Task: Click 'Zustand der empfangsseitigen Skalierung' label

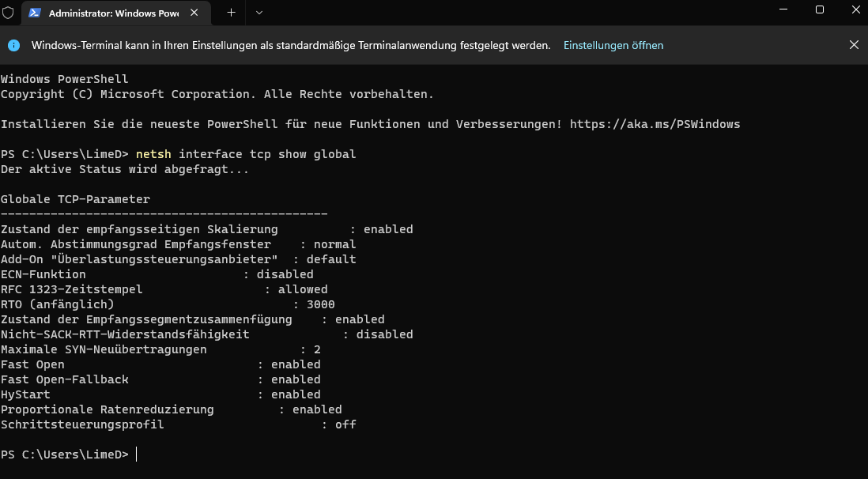Action: click(139, 229)
